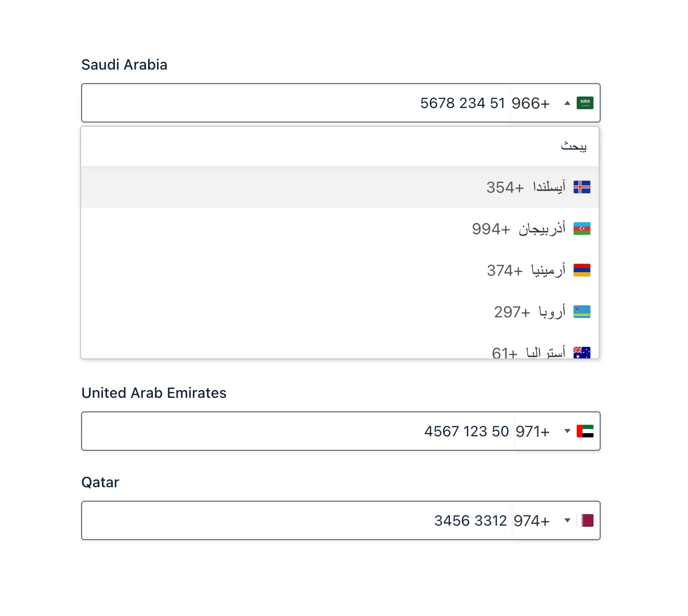
Task: Click the Armenia flag in the list
Action: pos(582,270)
